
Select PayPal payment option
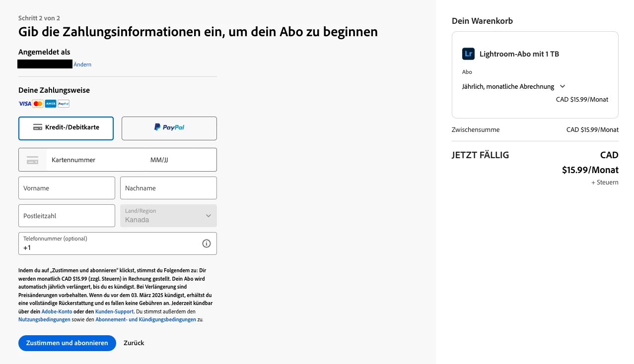pyautogui.click(x=169, y=128)
